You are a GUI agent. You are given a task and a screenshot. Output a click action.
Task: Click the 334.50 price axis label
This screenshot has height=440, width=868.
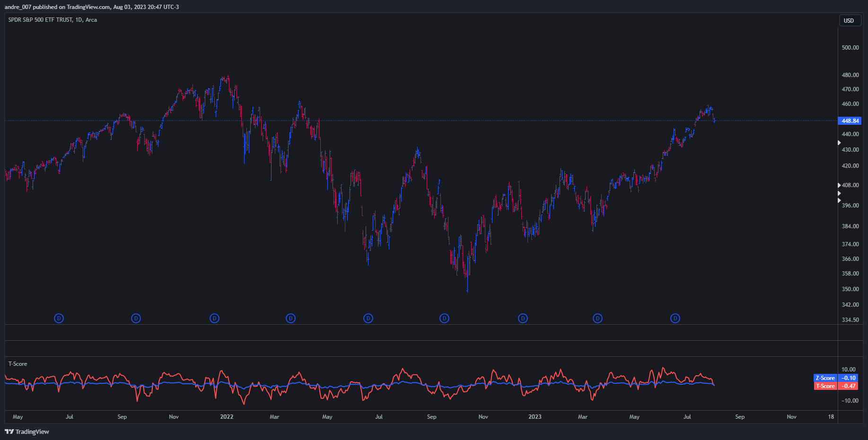[x=850, y=320]
